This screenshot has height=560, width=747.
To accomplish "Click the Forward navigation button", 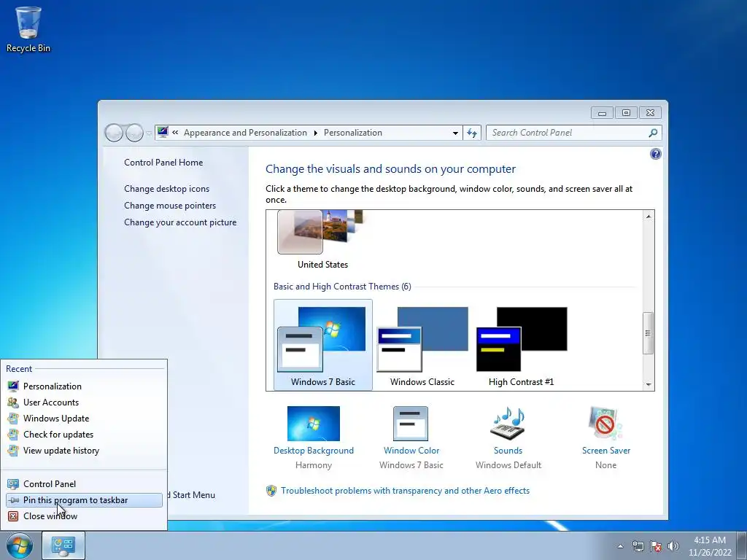I will (134, 133).
